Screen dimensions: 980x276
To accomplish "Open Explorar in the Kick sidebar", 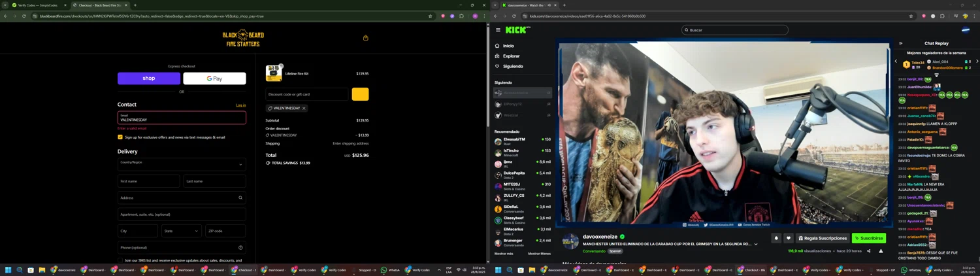I will [x=512, y=56].
